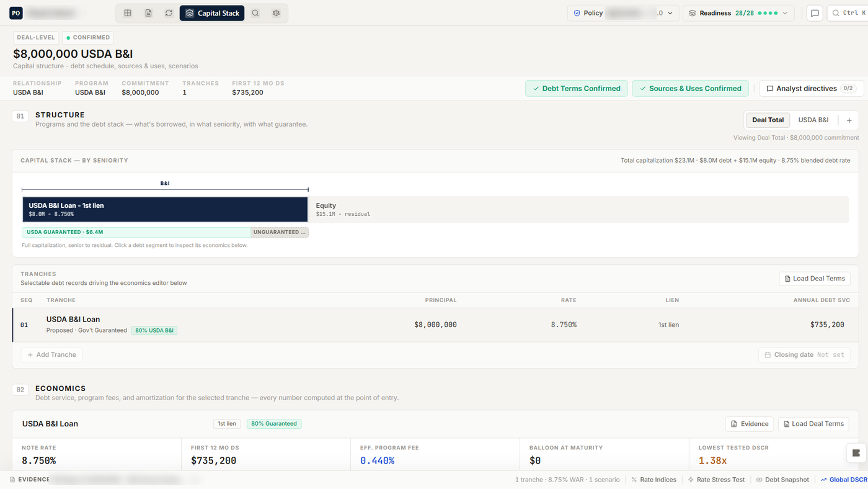Click the $8,000,000 USDA B&I page title
Image resolution: width=868 pixels, height=489 pixels.
tap(73, 54)
